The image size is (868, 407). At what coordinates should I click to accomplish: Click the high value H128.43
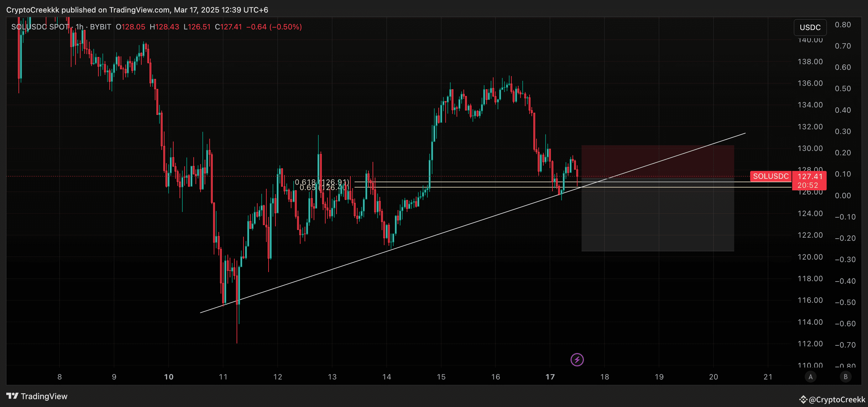tap(165, 27)
